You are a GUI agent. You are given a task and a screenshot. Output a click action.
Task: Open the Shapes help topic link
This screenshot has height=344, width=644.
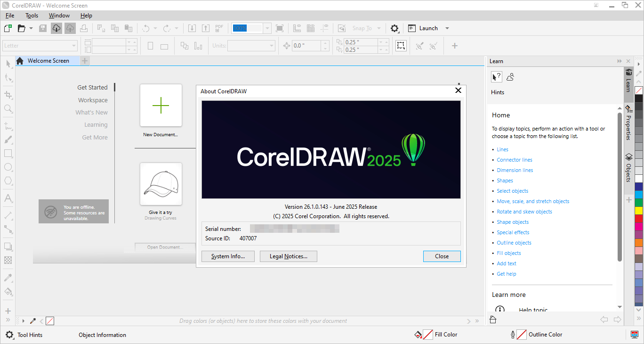click(505, 180)
